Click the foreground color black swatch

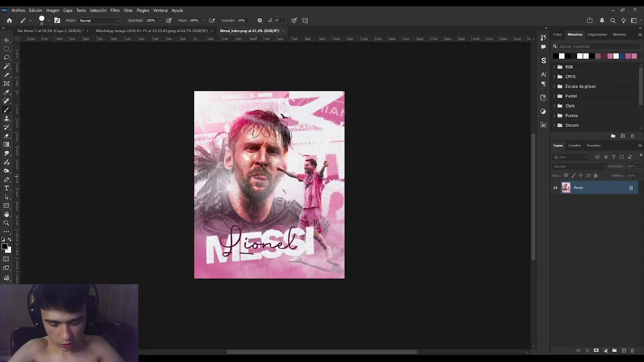pyautogui.click(x=5, y=246)
